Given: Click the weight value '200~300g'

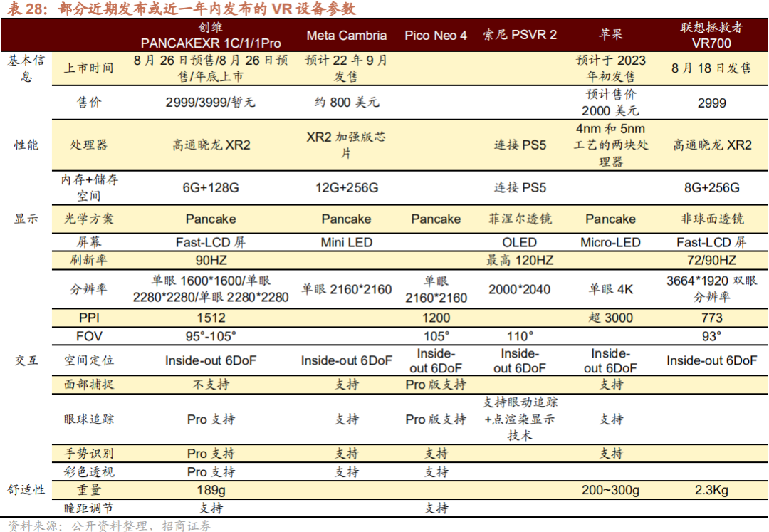Looking at the screenshot, I should pyautogui.click(x=610, y=490).
